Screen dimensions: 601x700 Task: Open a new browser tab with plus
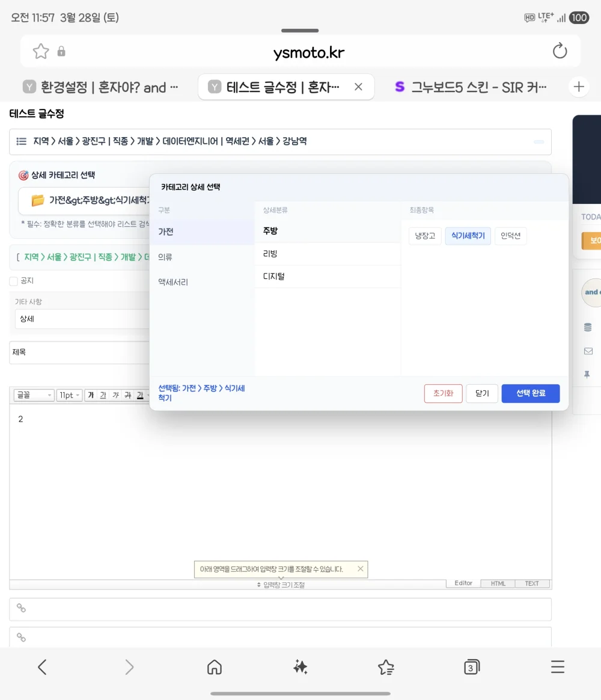coord(579,87)
